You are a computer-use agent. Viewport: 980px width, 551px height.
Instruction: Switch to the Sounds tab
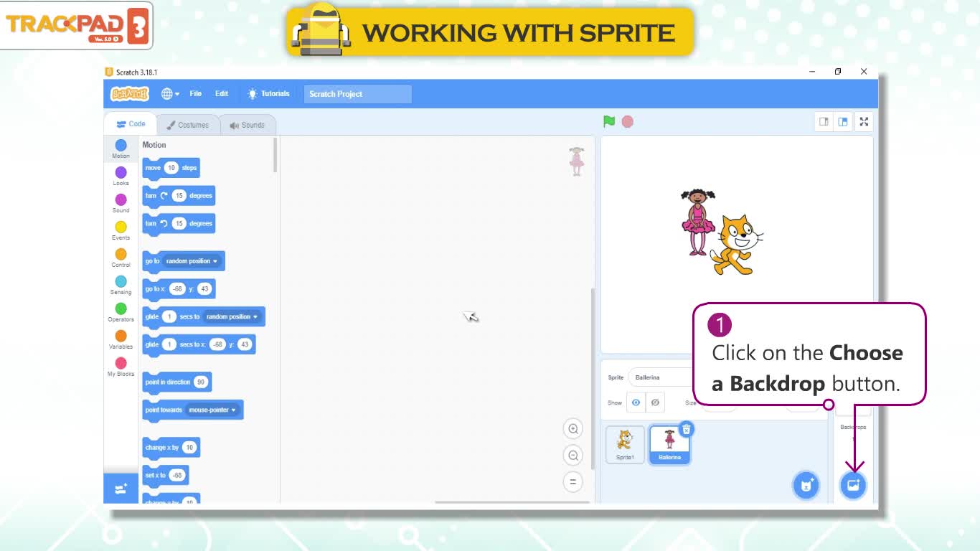coord(247,125)
